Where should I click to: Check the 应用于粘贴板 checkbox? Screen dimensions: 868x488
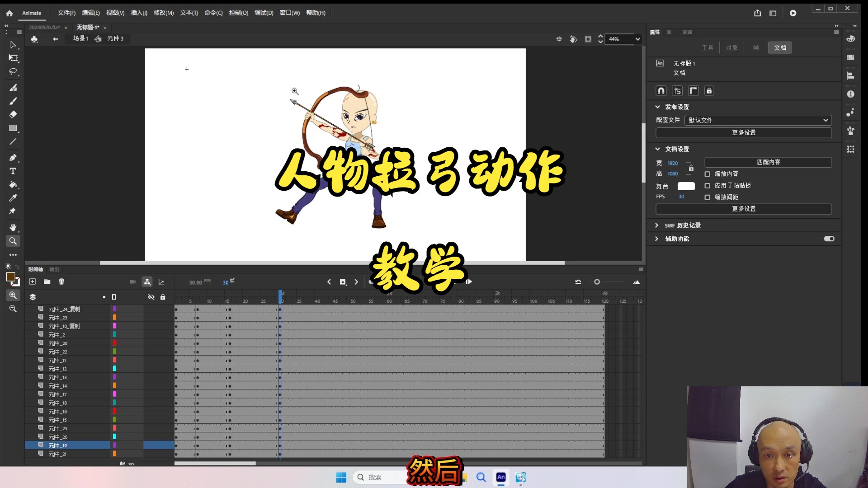(707, 186)
